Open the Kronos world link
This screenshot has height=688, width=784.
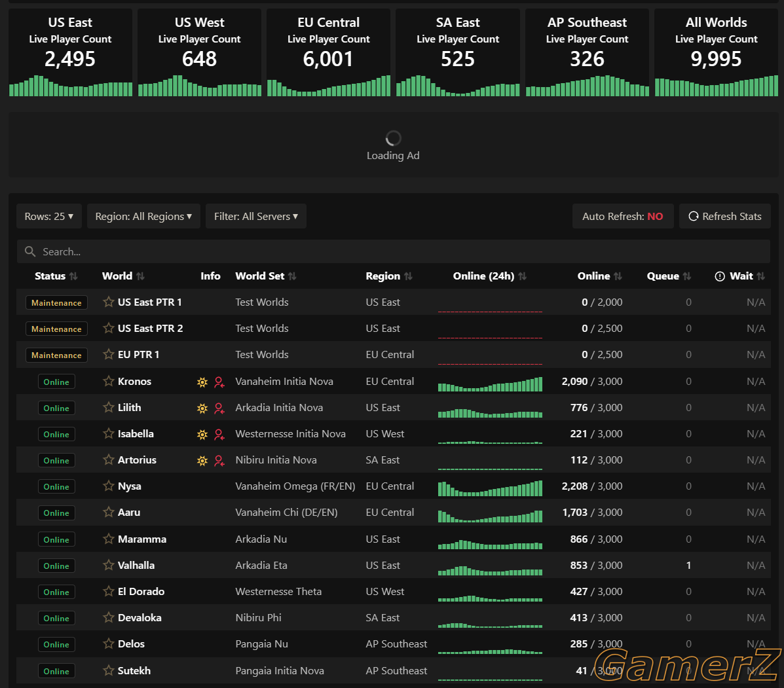pyautogui.click(x=134, y=381)
